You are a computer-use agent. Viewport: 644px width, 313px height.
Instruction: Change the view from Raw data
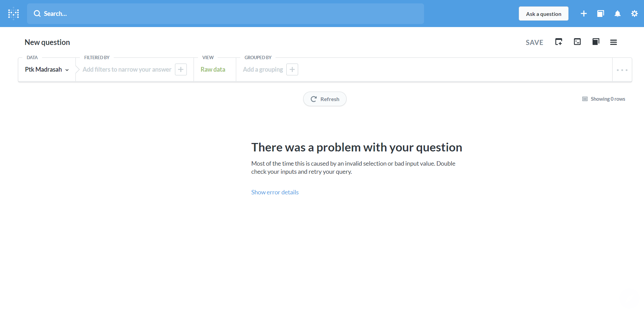pyautogui.click(x=213, y=69)
